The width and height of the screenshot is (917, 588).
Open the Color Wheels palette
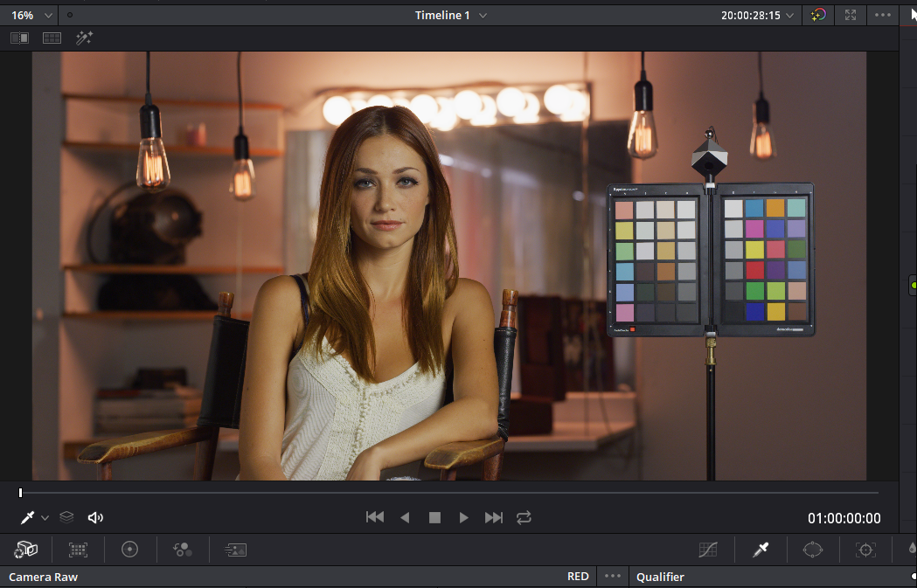(x=130, y=550)
